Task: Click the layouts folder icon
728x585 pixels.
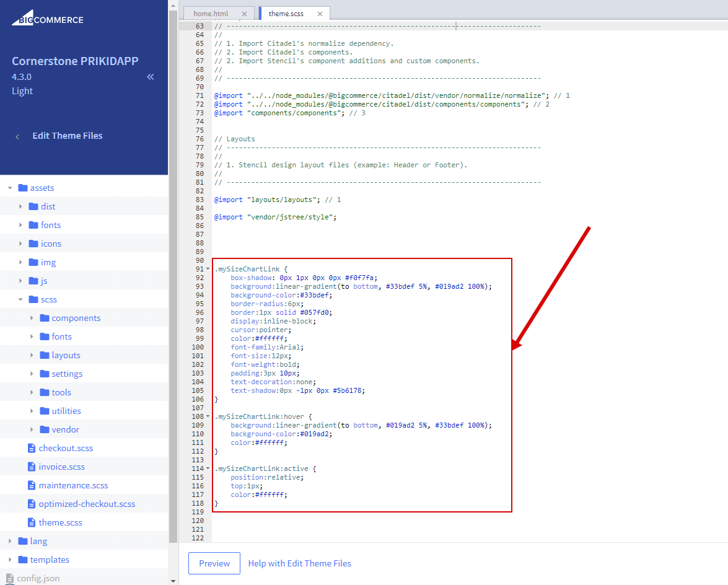Action: (45, 355)
